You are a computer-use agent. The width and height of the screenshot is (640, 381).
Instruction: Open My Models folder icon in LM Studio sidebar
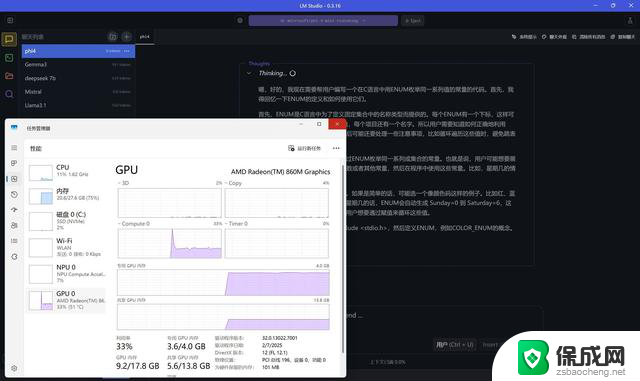point(9,76)
